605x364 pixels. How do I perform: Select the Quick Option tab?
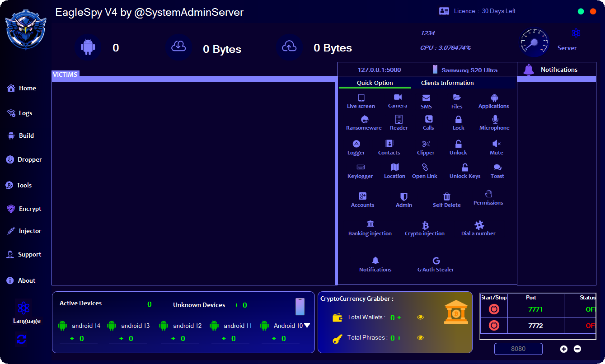point(375,83)
